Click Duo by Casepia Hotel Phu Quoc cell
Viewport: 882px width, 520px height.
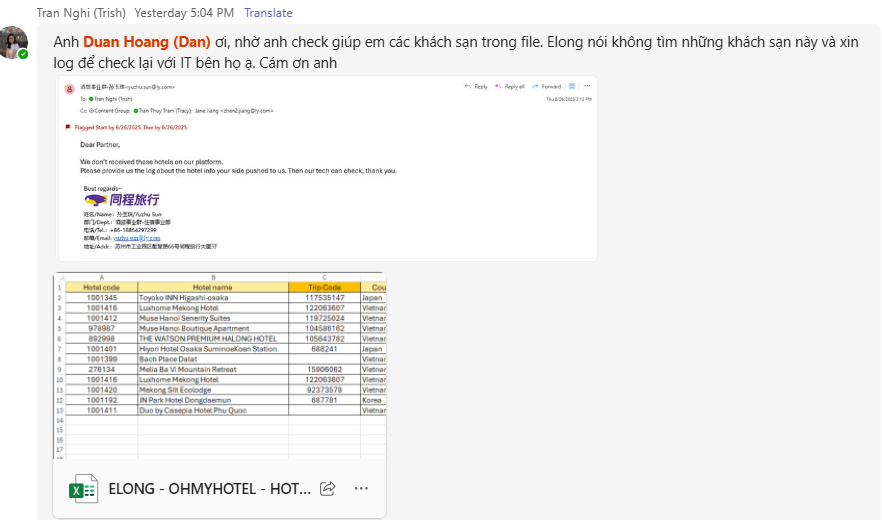pyautogui.click(x=213, y=411)
